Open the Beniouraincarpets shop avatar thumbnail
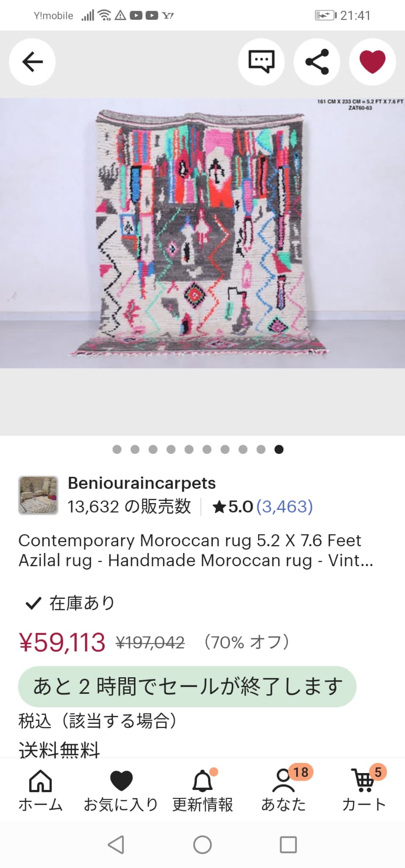Screen dimensions: 405x868 click(38, 495)
